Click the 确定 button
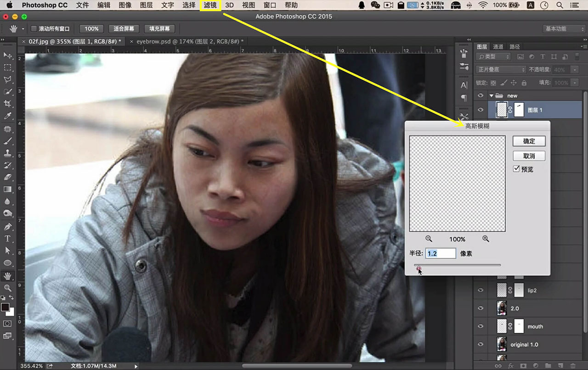The width and height of the screenshot is (588, 370). [x=529, y=141]
